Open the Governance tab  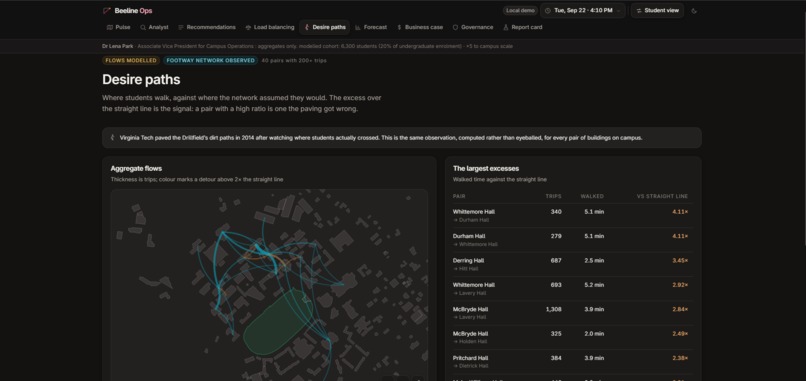(473, 27)
